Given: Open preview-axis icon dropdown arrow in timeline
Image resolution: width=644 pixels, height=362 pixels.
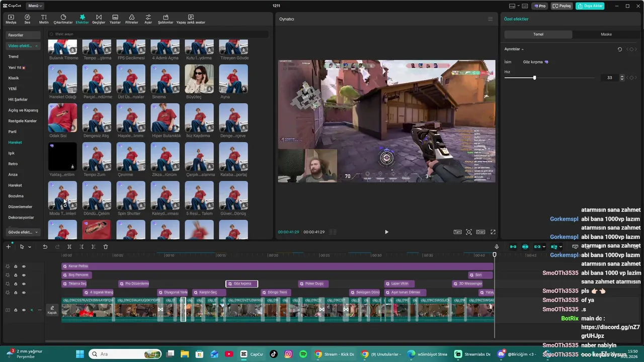Looking at the screenshot, I should point(560,247).
